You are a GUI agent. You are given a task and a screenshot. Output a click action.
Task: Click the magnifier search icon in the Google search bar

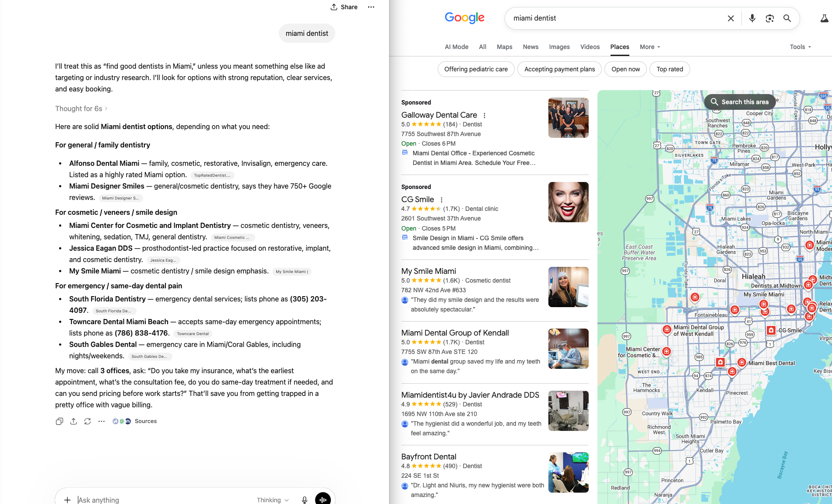point(787,18)
